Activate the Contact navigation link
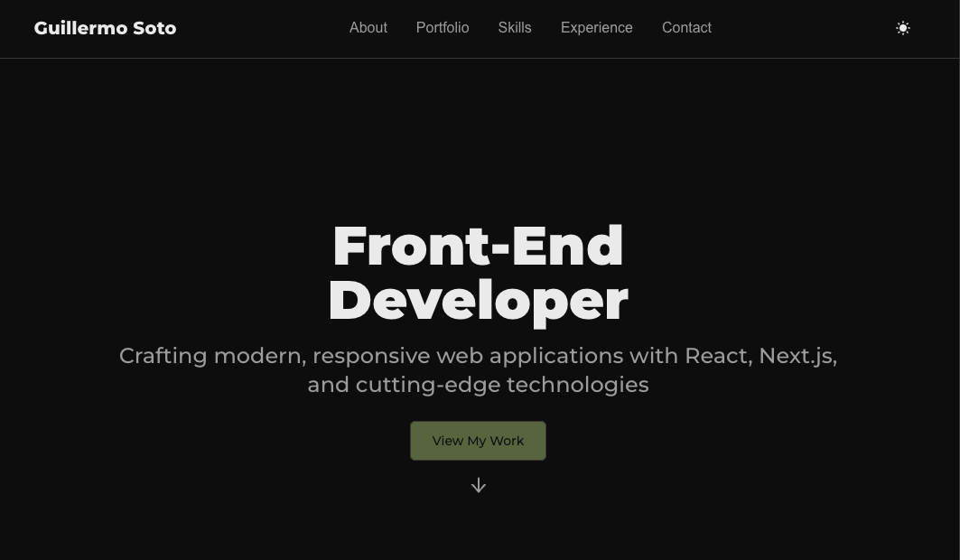Image resolution: width=960 pixels, height=560 pixels. (686, 28)
